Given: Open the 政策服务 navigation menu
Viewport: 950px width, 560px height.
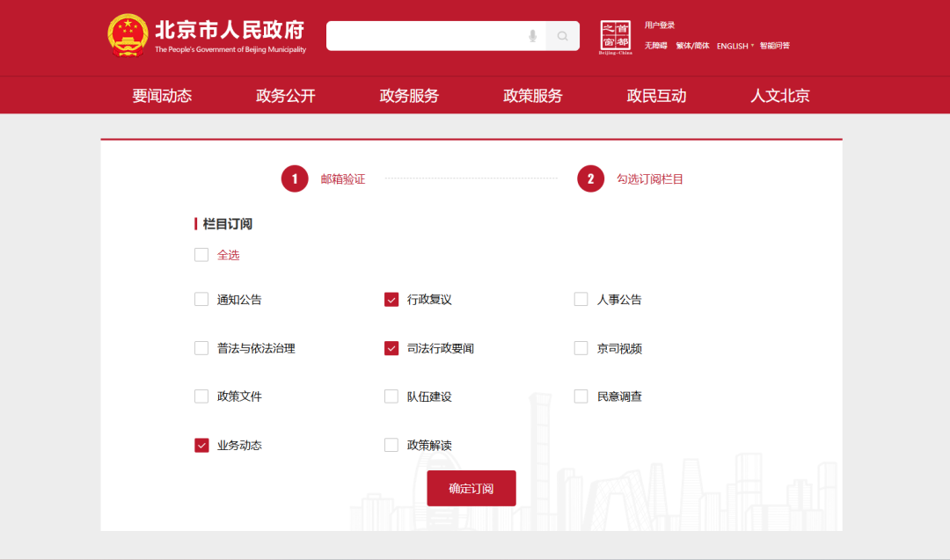Looking at the screenshot, I should click(x=532, y=96).
